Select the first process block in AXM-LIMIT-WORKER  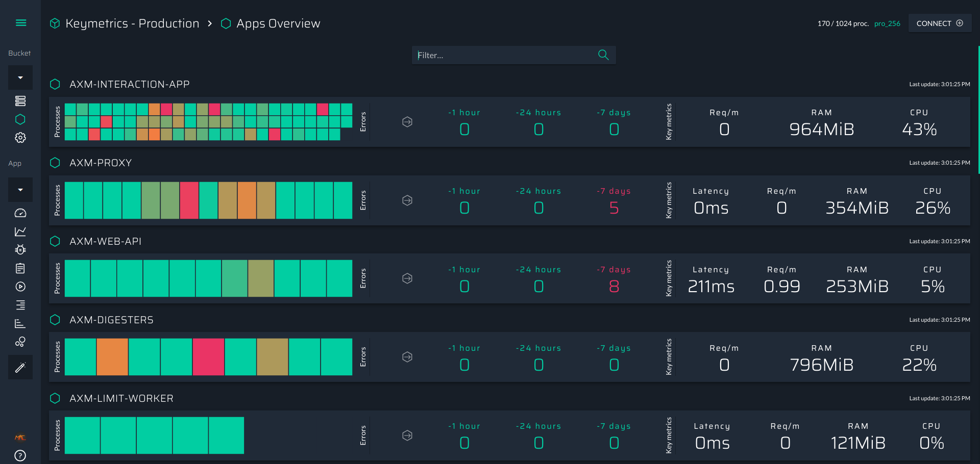(82, 435)
